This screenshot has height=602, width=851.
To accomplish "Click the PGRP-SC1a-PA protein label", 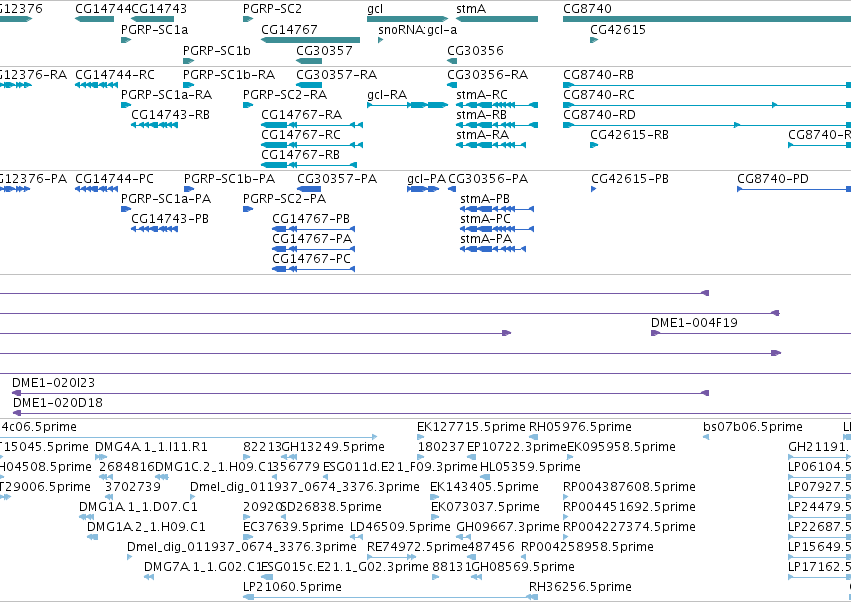I will click(x=166, y=199).
